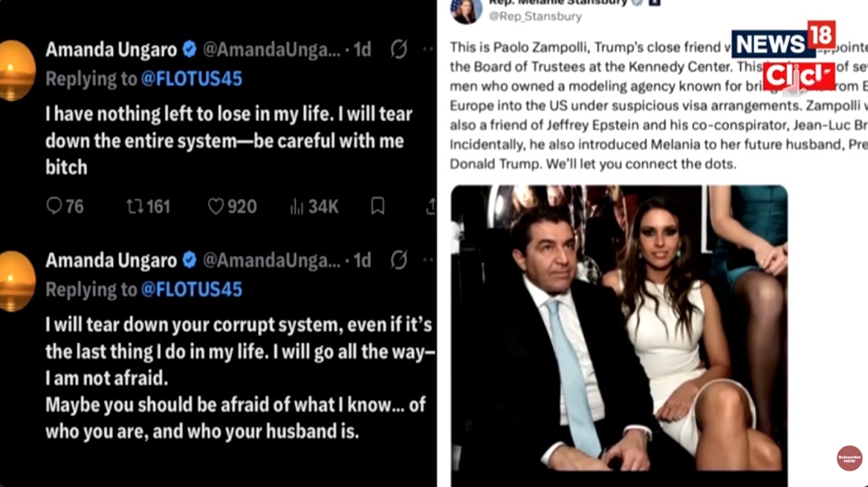Open more options menu on first tweet
This screenshot has height=487, width=868.
428,49
